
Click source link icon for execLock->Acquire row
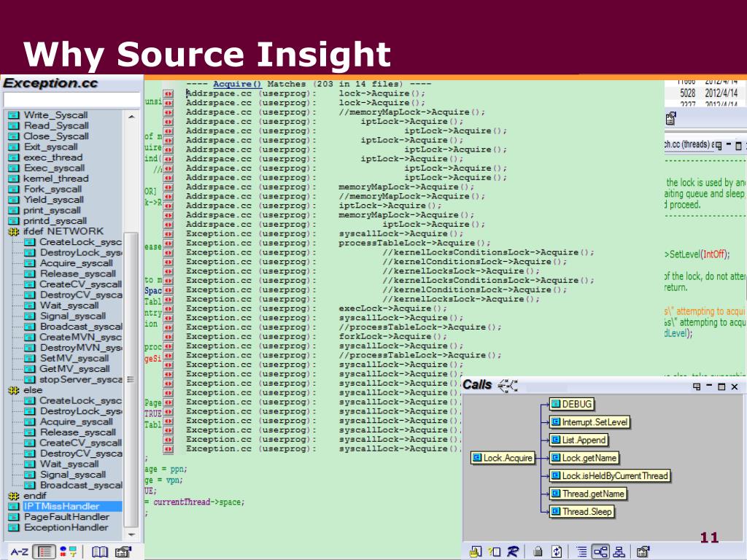[x=169, y=308]
